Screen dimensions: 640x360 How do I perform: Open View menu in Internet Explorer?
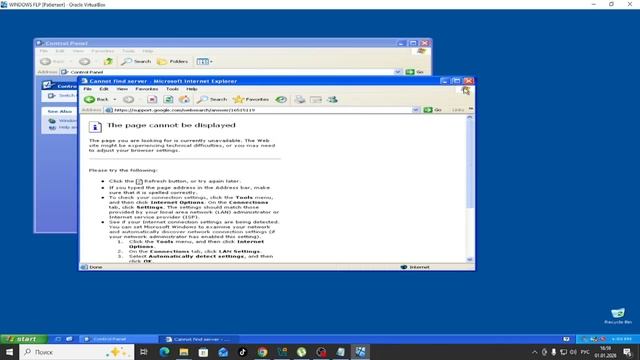point(122,89)
